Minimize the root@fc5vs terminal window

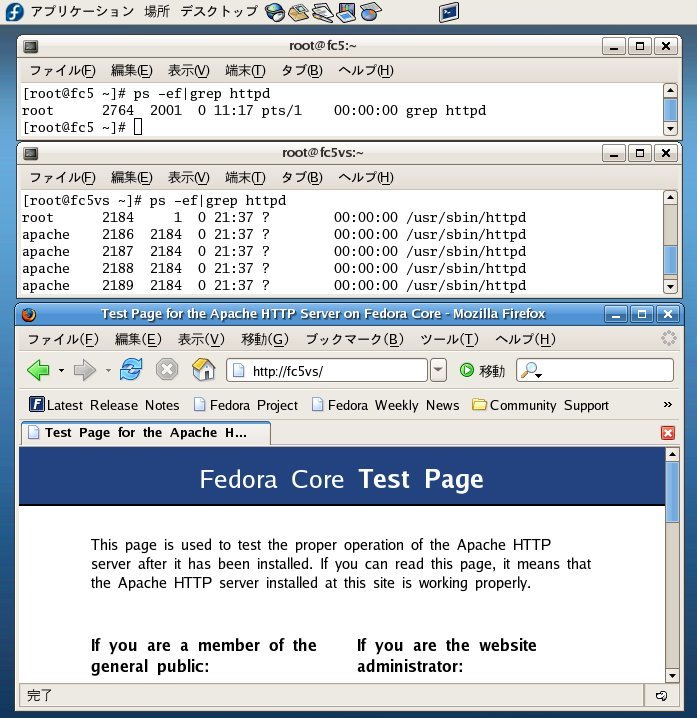pyautogui.click(x=614, y=153)
